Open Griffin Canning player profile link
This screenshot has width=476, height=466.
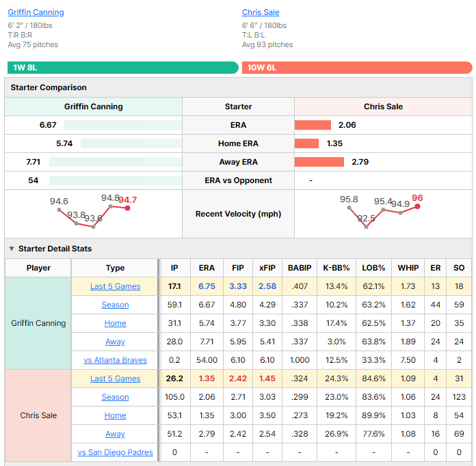pos(36,12)
